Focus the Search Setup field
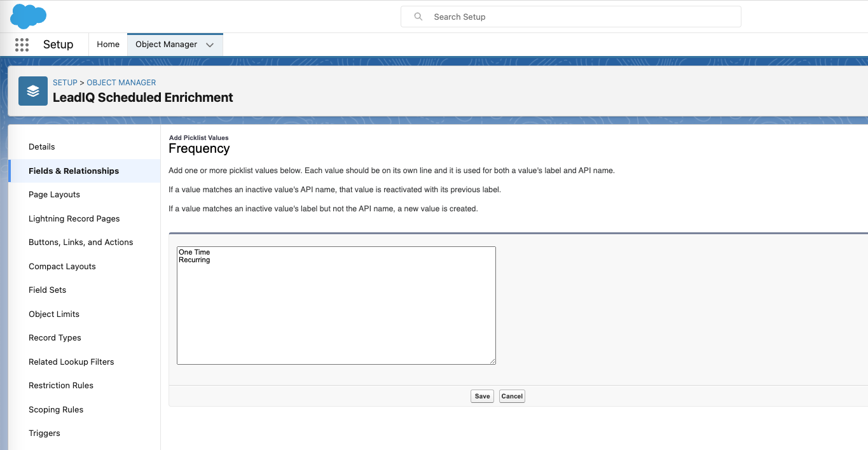868x450 pixels. pos(579,17)
